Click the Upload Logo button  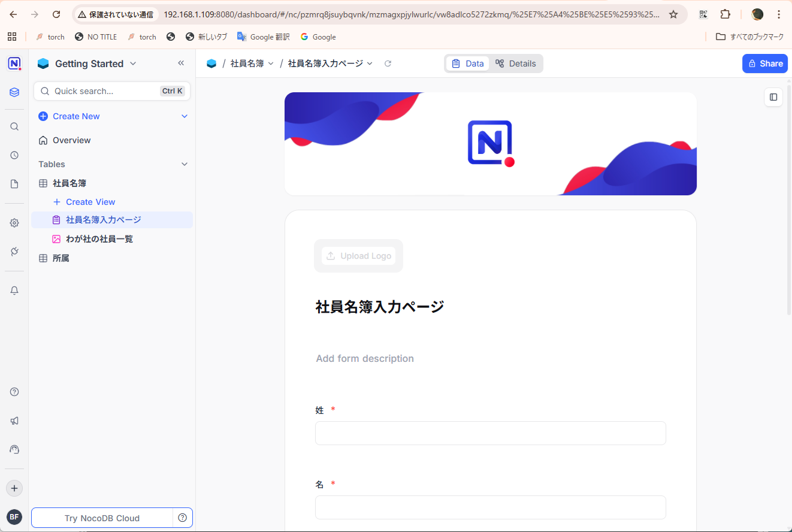click(358, 256)
